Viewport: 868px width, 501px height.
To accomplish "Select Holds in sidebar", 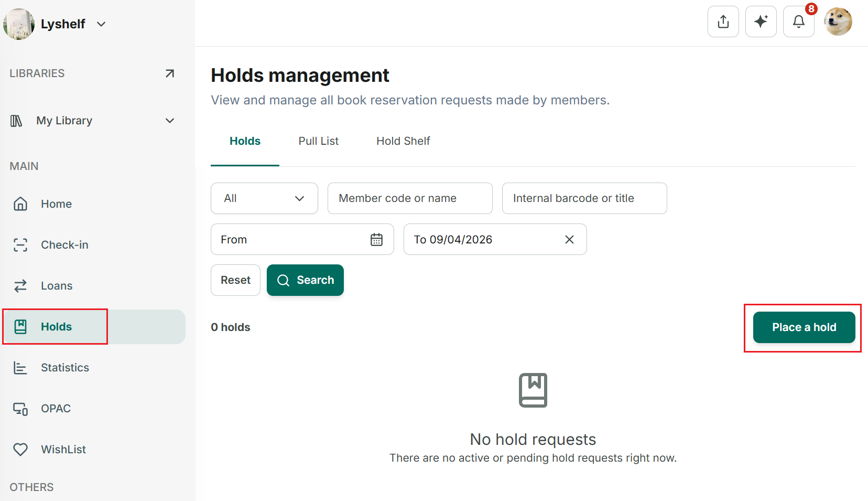I will pyautogui.click(x=94, y=327).
